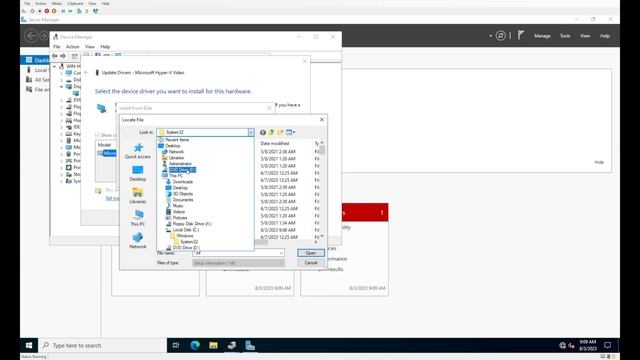Click Create New Folder icon in Locate File
Image resolution: width=640 pixels, height=360 pixels.
click(x=280, y=132)
